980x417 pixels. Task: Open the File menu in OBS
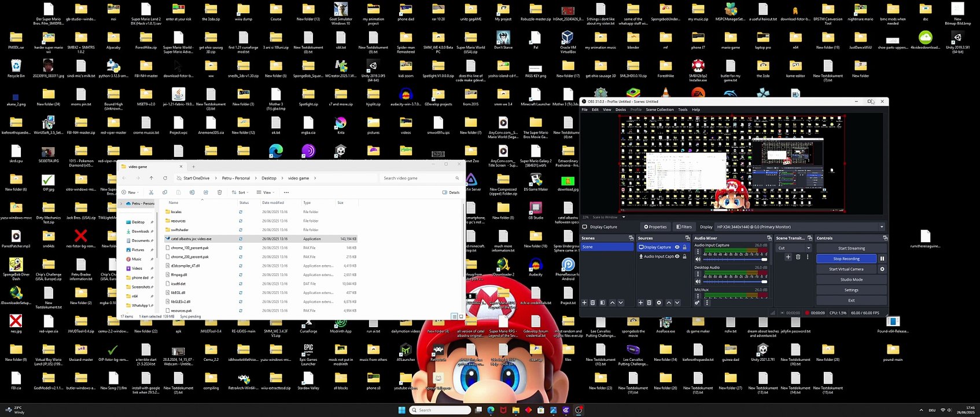click(x=584, y=109)
